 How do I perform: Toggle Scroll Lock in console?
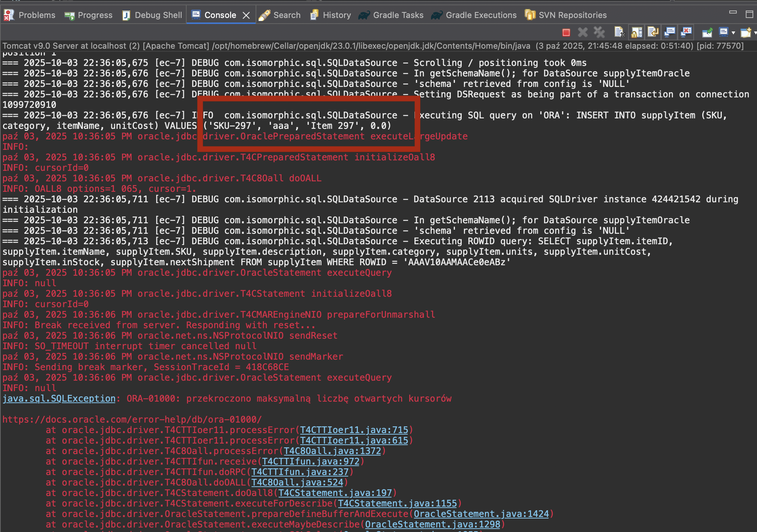[x=636, y=33]
